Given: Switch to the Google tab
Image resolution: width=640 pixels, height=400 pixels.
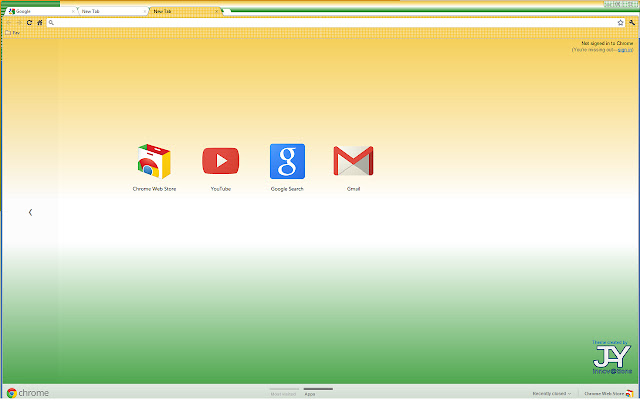Looking at the screenshot, I should 40,11.
